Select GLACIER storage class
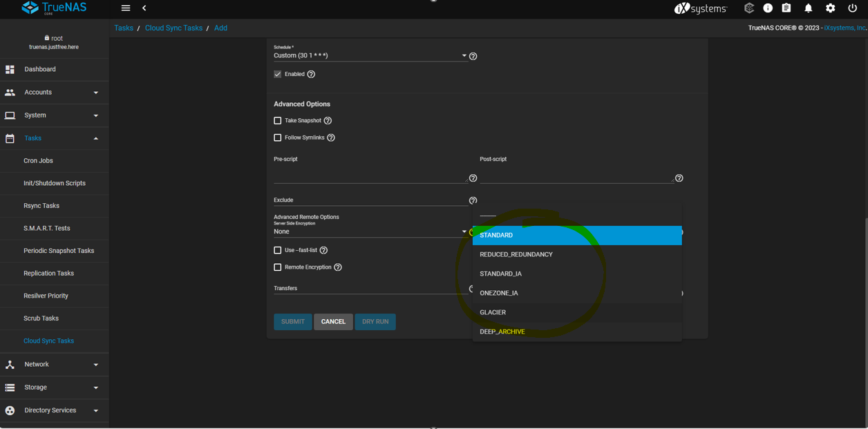Screen dimensions: 868x429 577,312
